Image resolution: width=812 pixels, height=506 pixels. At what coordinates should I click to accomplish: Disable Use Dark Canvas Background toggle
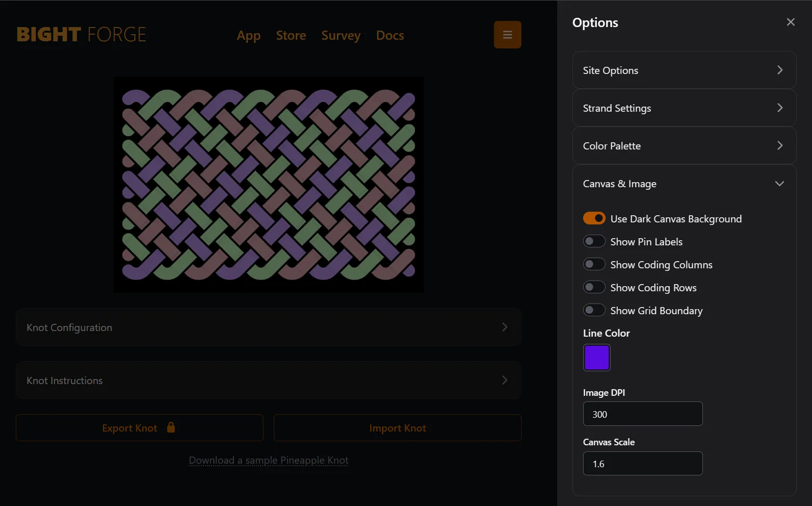tap(594, 218)
